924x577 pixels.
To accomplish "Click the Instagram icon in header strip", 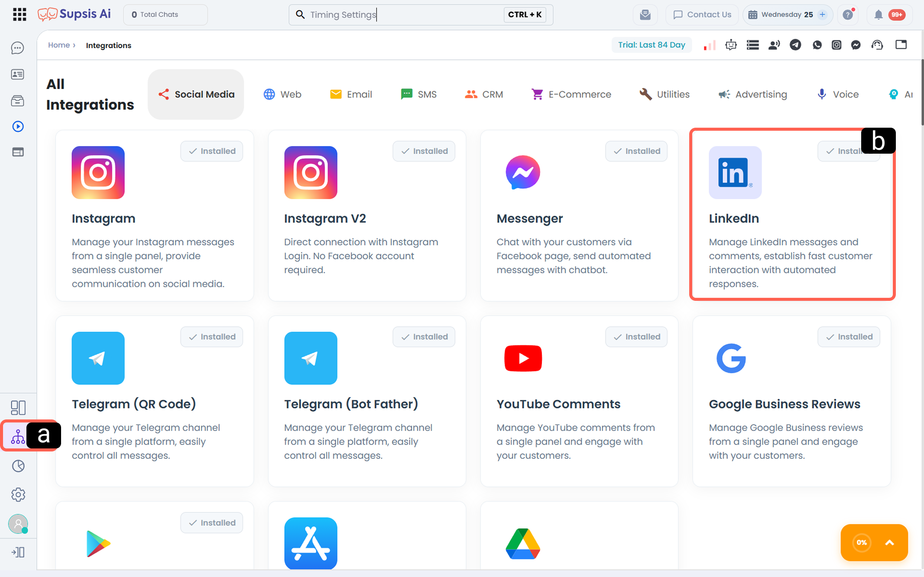I will pyautogui.click(x=836, y=45).
